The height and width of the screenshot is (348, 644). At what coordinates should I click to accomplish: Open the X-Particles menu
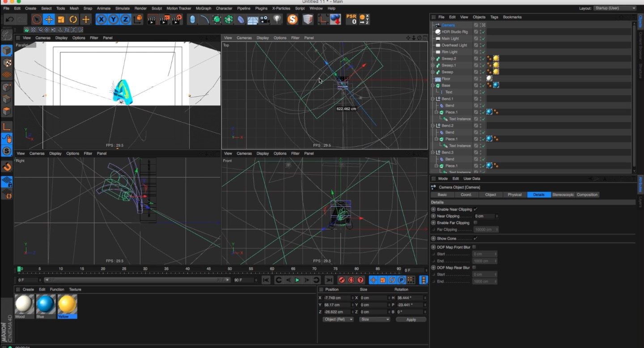pyautogui.click(x=281, y=8)
